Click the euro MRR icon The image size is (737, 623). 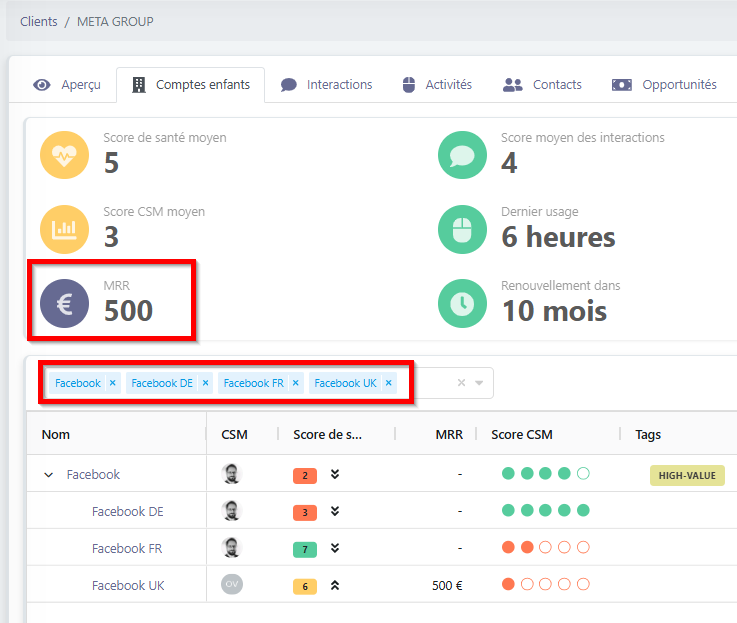point(64,303)
